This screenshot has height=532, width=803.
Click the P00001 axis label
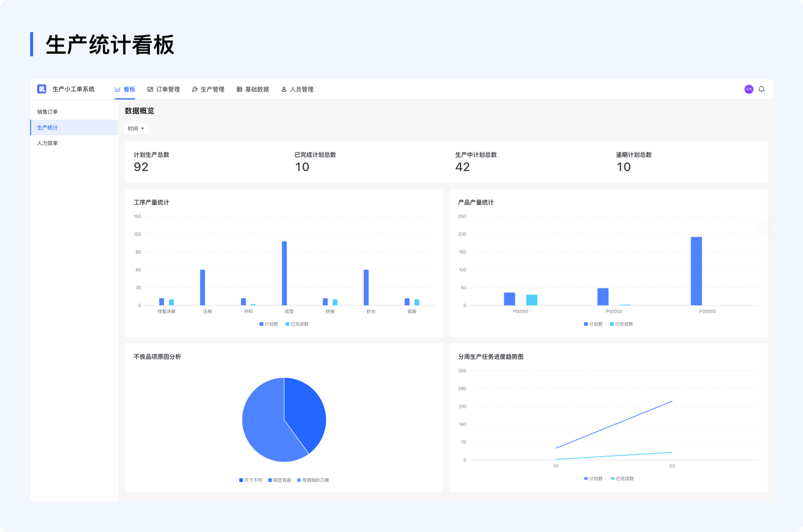(x=521, y=312)
